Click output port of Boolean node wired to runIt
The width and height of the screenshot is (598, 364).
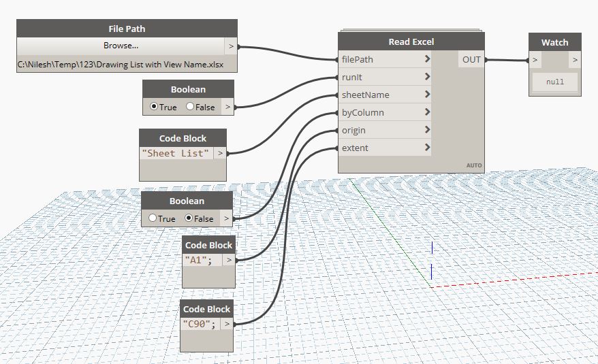[x=227, y=107]
